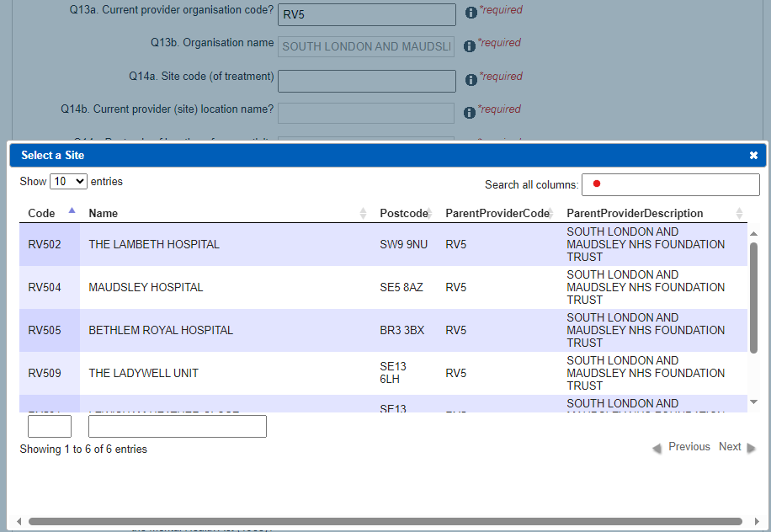771x532 pixels.
Task: Open the Show entries count dropdown
Action: point(68,182)
